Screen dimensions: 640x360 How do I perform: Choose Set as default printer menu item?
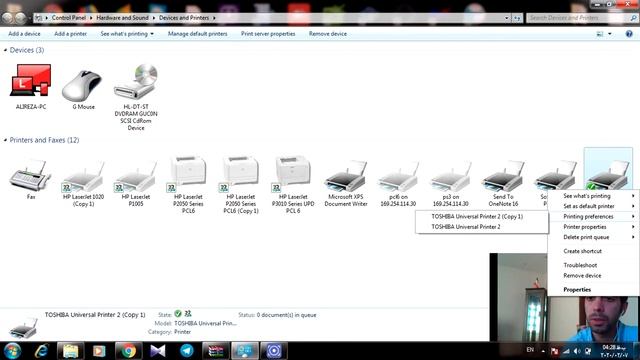pos(593,206)
